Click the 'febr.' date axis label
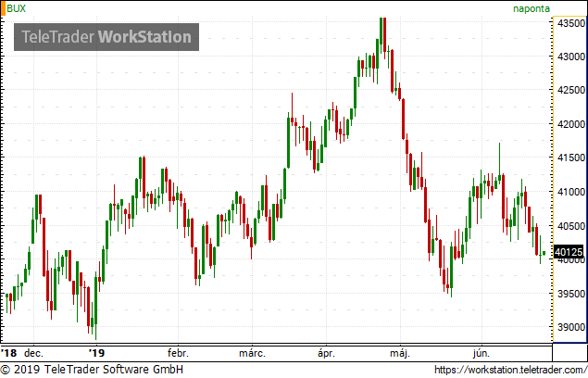Image resolution: width=588 pixels, height=378 pixels. [x=178, y=353]
